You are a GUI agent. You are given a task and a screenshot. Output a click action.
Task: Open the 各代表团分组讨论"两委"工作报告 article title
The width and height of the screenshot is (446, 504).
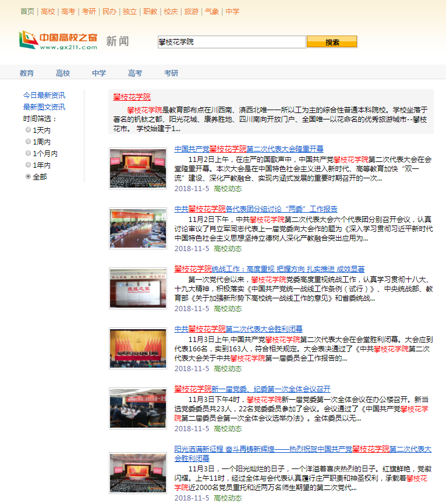tap(256, 209)
